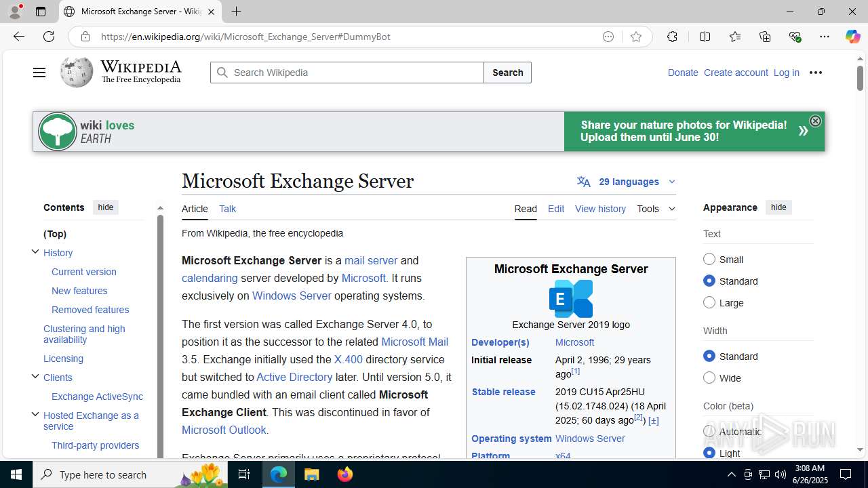The image size is (868, 488).
Task: Dismiss the Wiki Loves Earth banner
Action: click(x=815, y=121)
